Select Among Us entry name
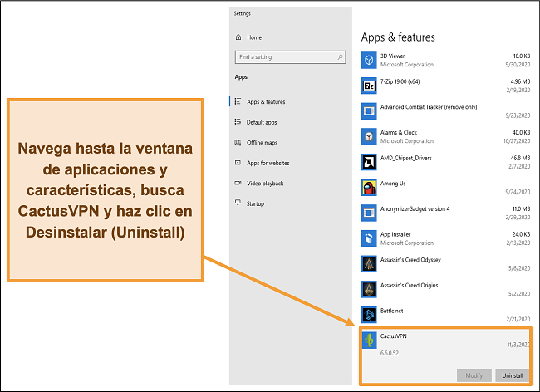This screenshot has height=392, width=540. [393, 184]
